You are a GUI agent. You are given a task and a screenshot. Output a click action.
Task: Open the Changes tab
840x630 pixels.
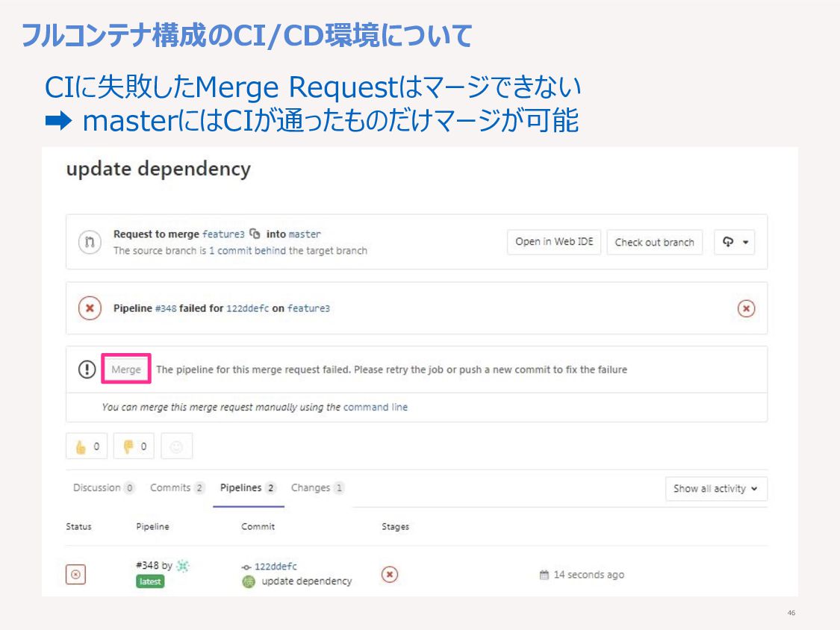(317, 487)
